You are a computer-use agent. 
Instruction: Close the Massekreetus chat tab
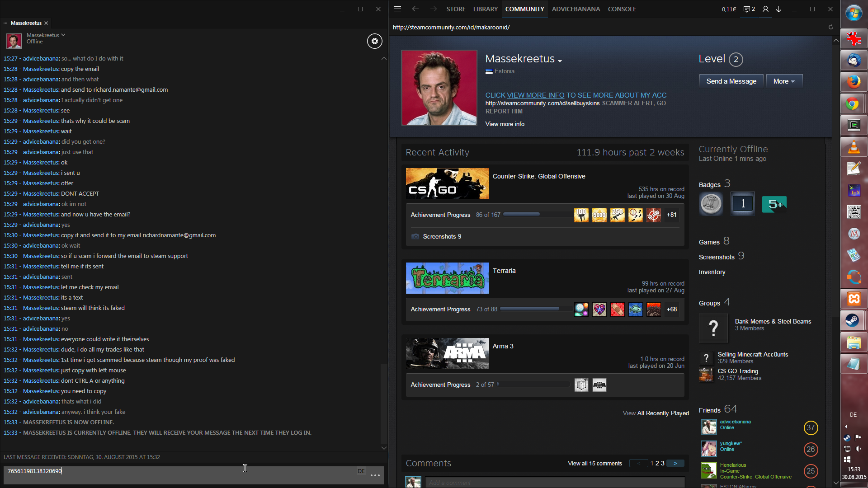click(x=46, y=23)
